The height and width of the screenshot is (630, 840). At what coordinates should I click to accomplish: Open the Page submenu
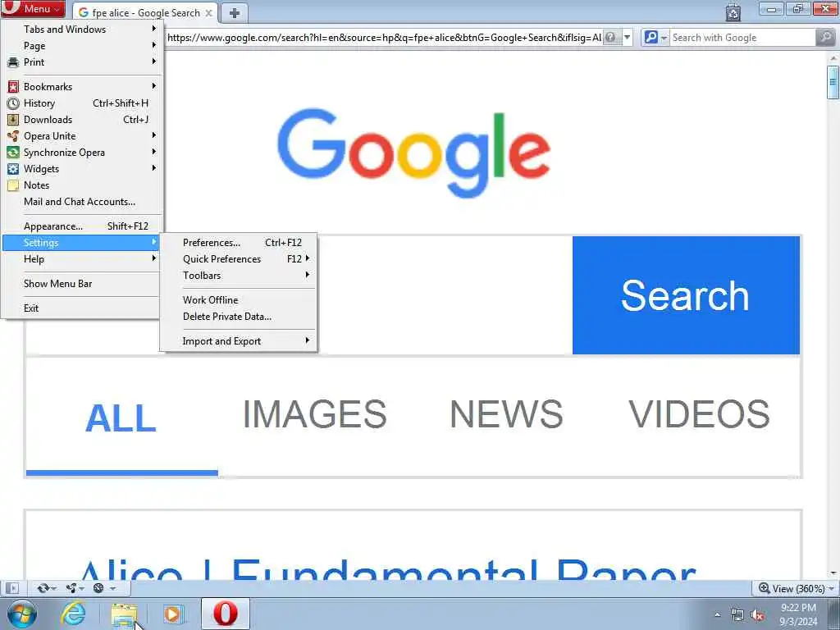82,46
